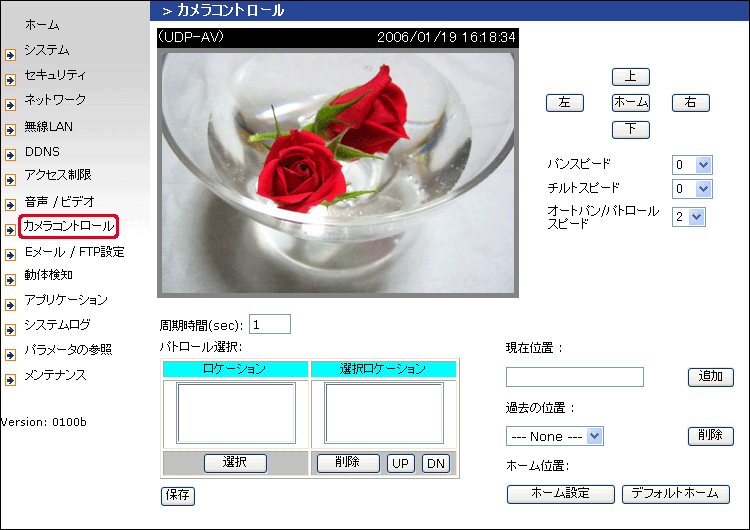This screenshot has width=750, height=530.
Task: Click the arrow icon beside アプリケーション
Action: 11,305
